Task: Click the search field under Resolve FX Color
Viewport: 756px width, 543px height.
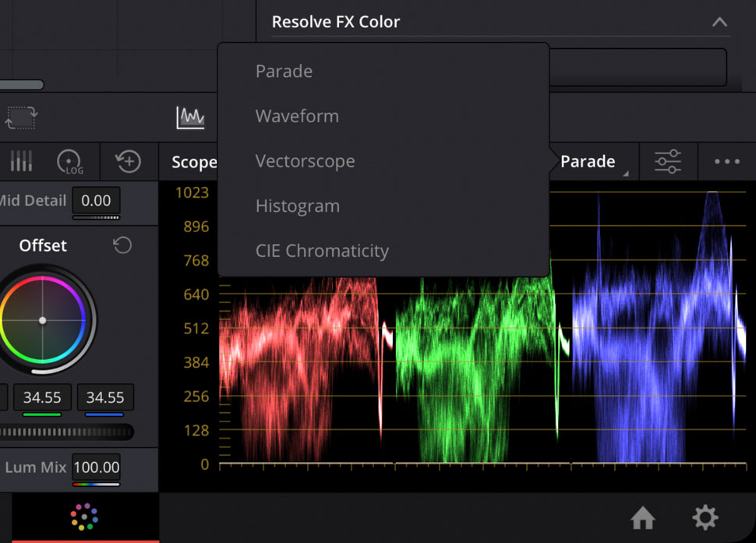Action: tap(638, 68)
